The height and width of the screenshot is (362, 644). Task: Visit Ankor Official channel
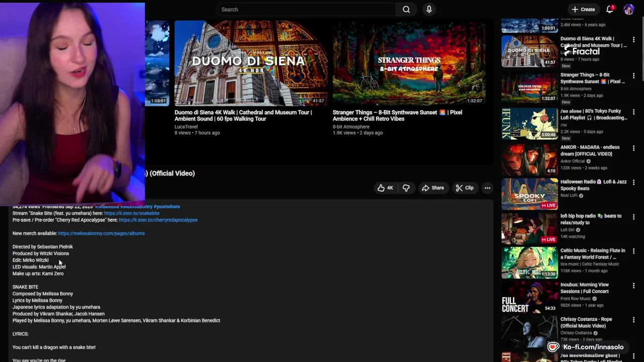[573, 161]
